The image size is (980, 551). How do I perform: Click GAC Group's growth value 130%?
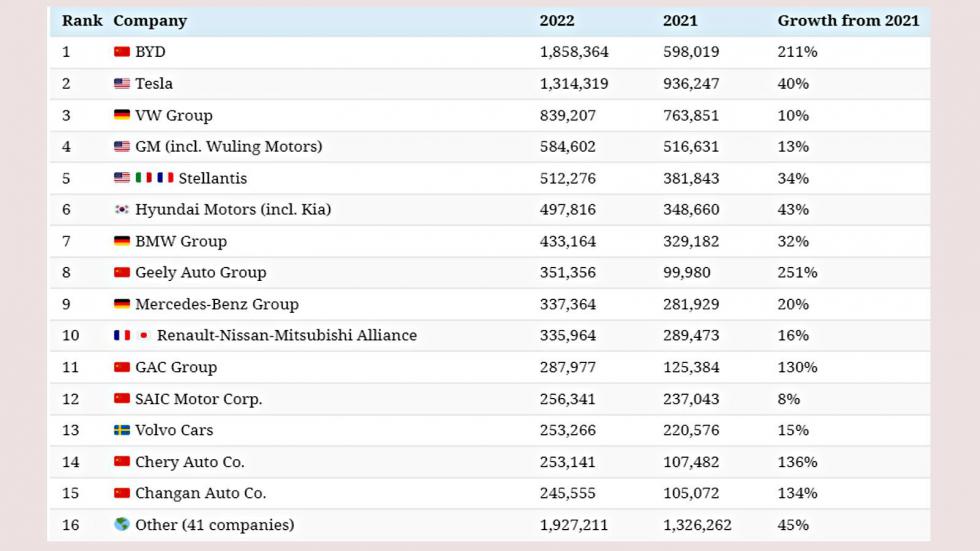tap(797, 367)
